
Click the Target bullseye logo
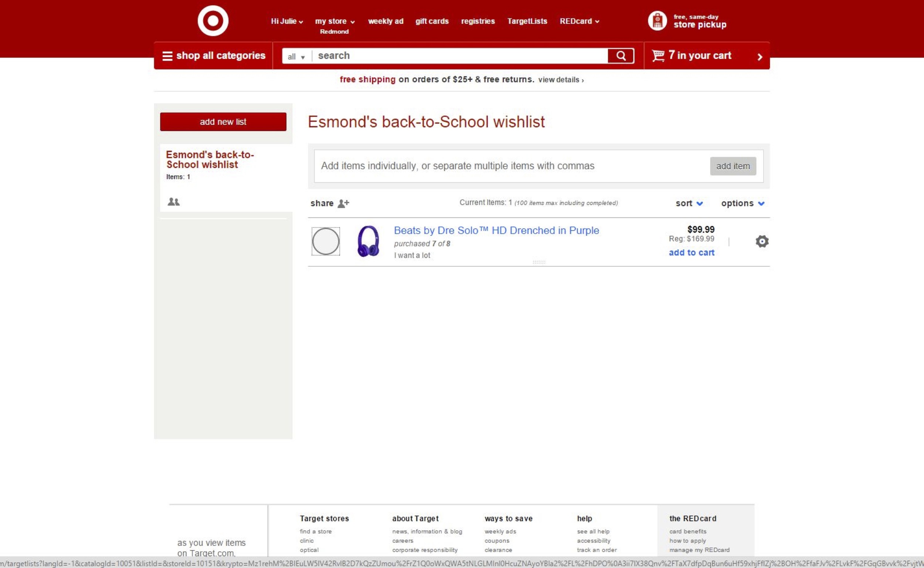coord(213,21)
